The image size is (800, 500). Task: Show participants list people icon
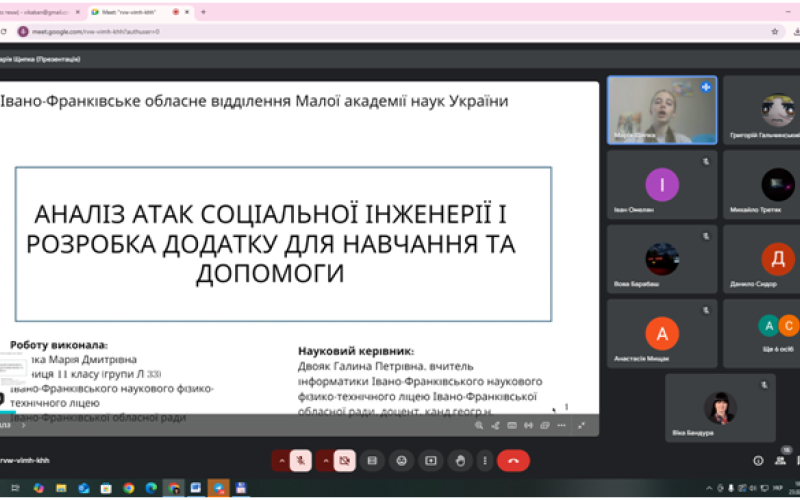coord(780,461)
